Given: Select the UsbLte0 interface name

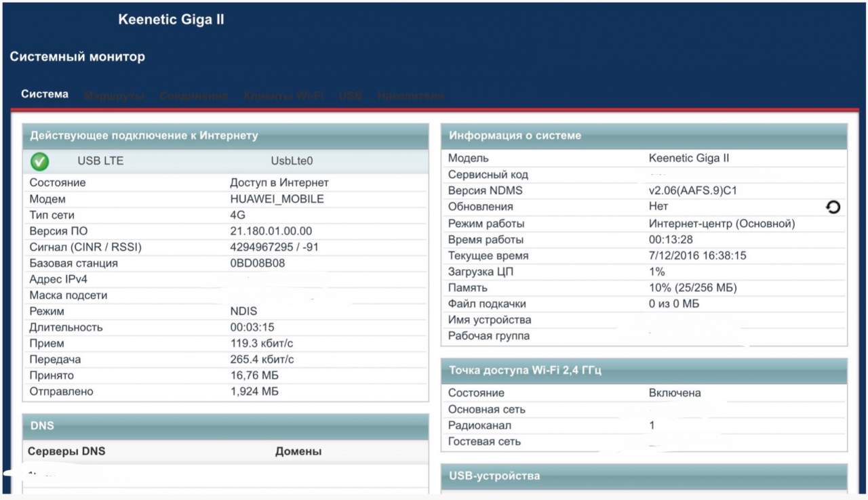Looking at the screenshot, I should pyautogui.click(x=292, y=161).
